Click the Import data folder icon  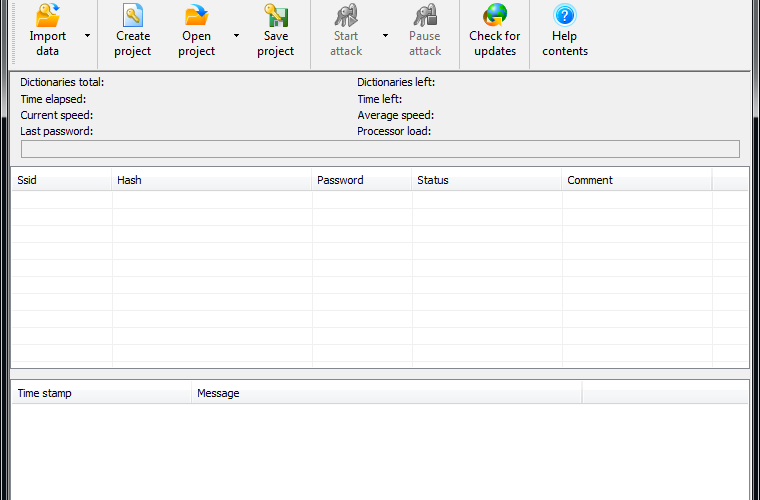click(48, 15)
